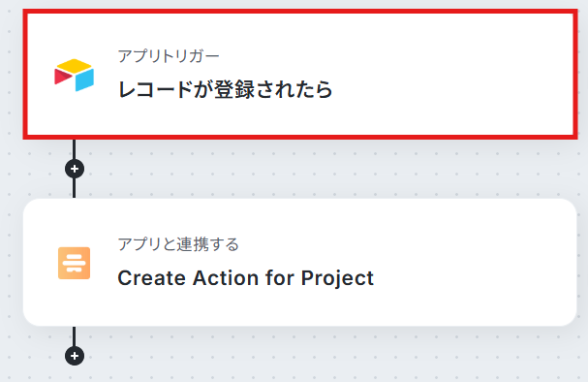
Task: Click the Create Action for Project title
Action: click(x=246, y=278)
